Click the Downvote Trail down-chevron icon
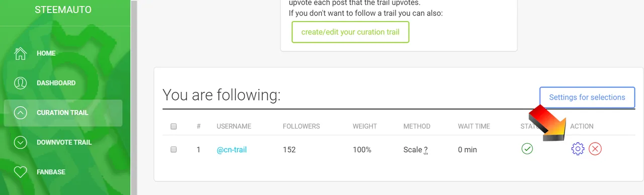Screen dimensions: 644x195 pyautogui.click(x=20, y=142)
